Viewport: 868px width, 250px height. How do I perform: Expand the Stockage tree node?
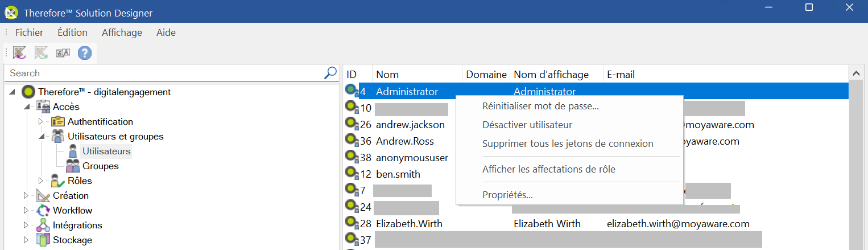click(26, 240)
